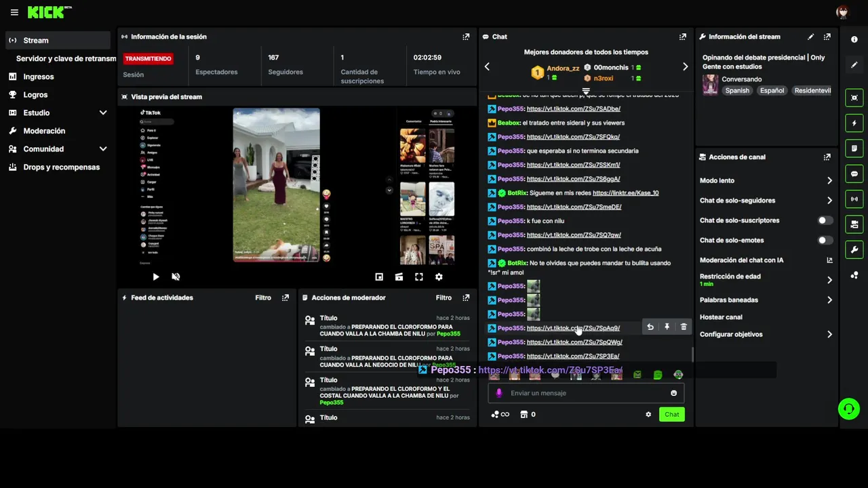
Task: Enable Chat de solo-suscriptores switch
Action: click(x=825, y=220)
